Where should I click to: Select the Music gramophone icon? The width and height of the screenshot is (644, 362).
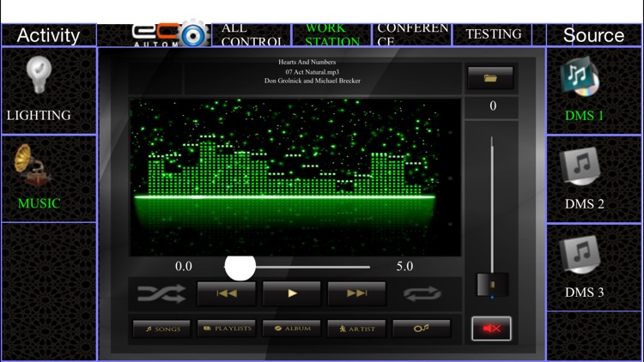pyautogui.click(x=32, y=166)
